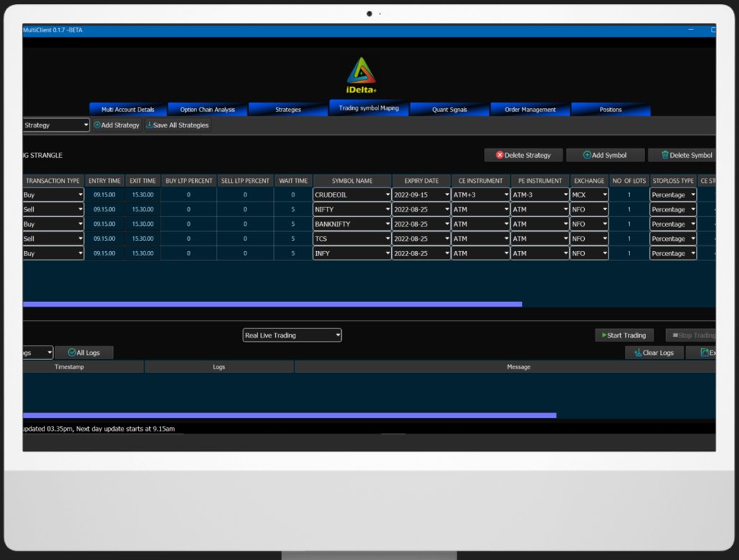The height and width of the screenshot is (560, 739).
Task: Open the Strategies tab
Action: click(288, 110)
